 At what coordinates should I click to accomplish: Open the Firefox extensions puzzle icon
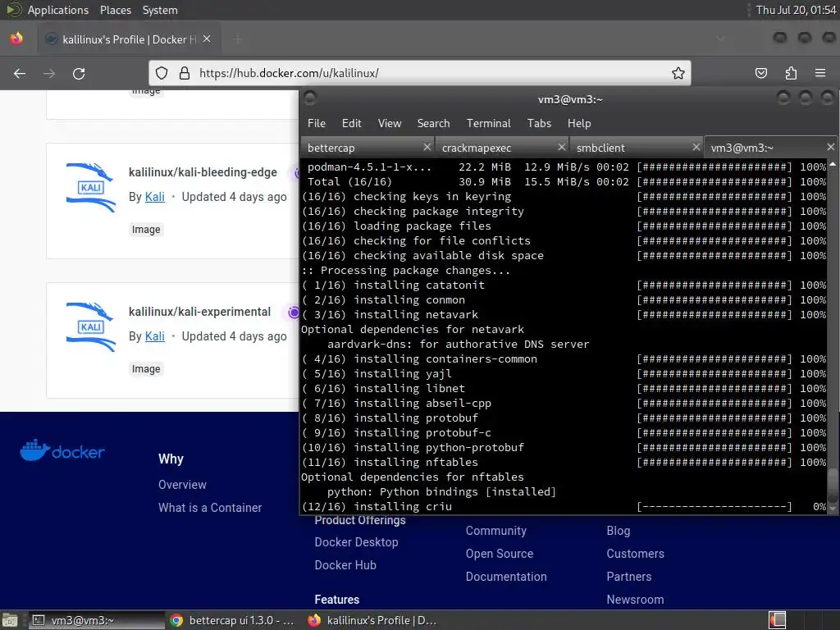pyautogui.click(x=791, y=73)
